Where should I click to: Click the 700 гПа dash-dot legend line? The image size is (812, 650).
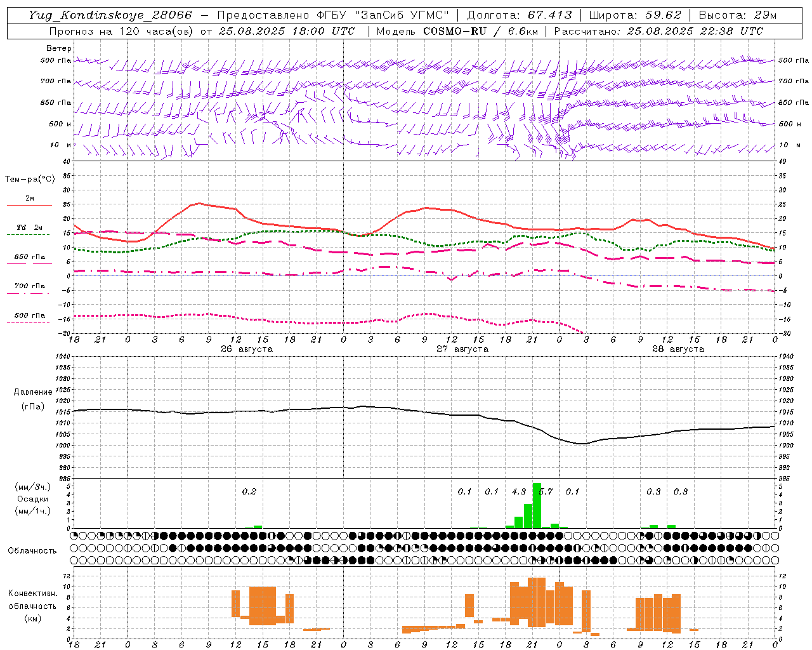(29, 293)
